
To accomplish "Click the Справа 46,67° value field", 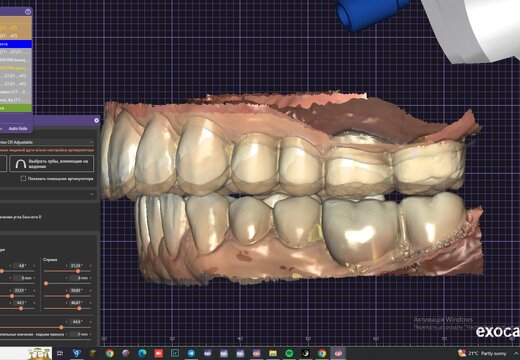I will [76, 303].
